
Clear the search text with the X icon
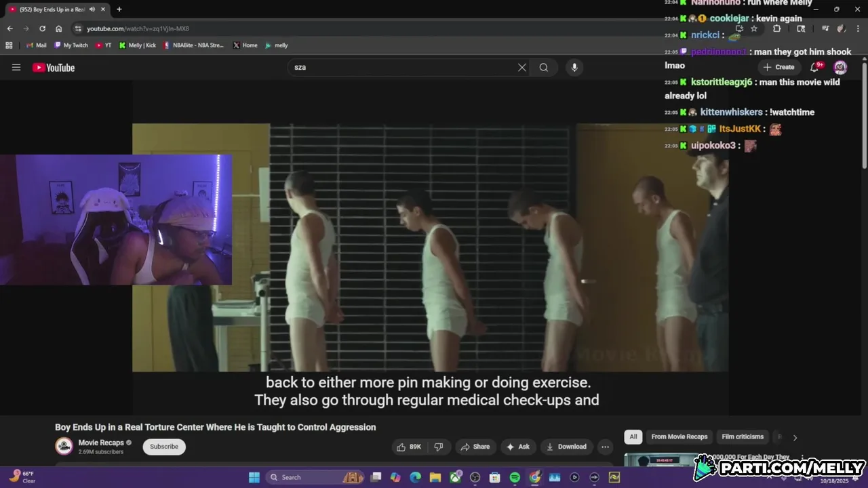coord(522,67)
